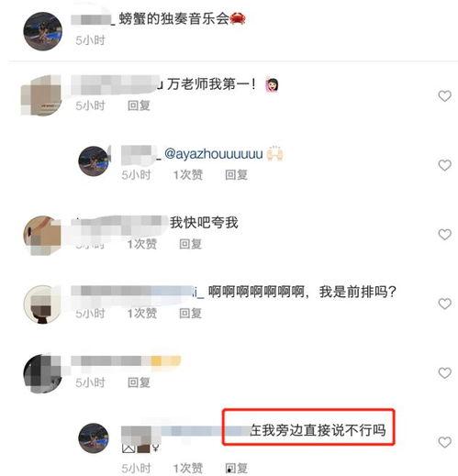The image size is (458, 476).
Task: Reply to the '我是前排吗' comment
Action: pyautogui.click(x=190, y=314)
